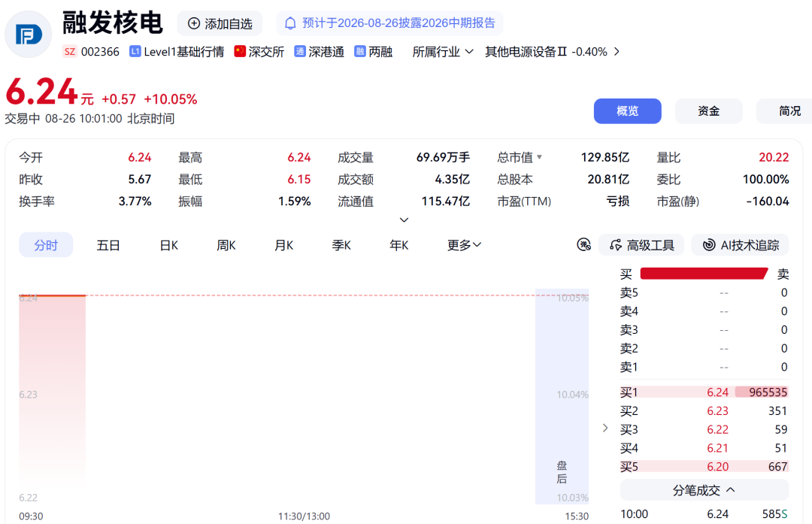Expand more quote data with down chevron
The height and width of the screenshot is (524, 812).
click(404, 220)
